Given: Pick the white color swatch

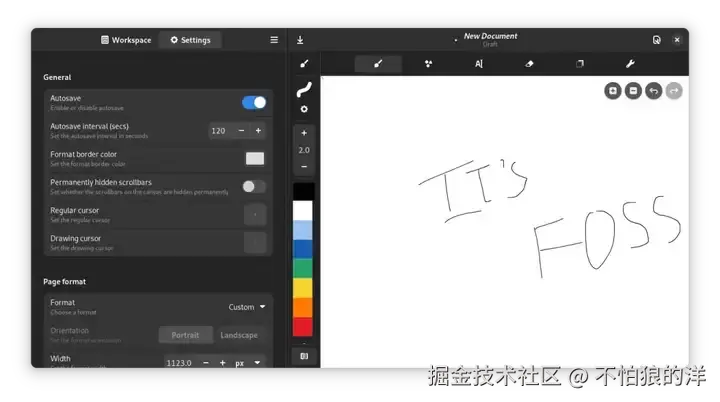Looking at the screenshot, I should 303,210.
